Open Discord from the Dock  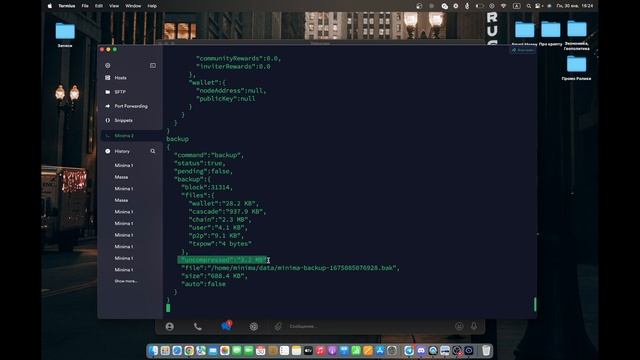pos(421,351)
